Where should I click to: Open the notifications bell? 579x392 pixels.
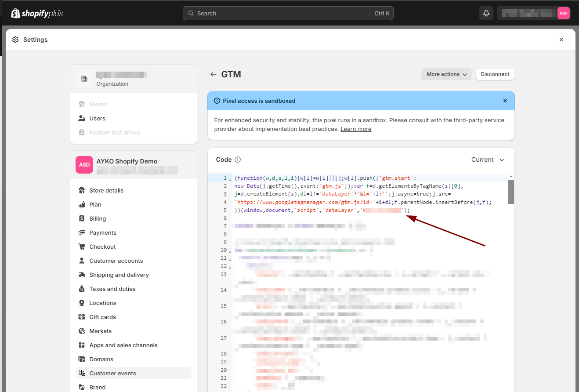click(x=486, y=13)
